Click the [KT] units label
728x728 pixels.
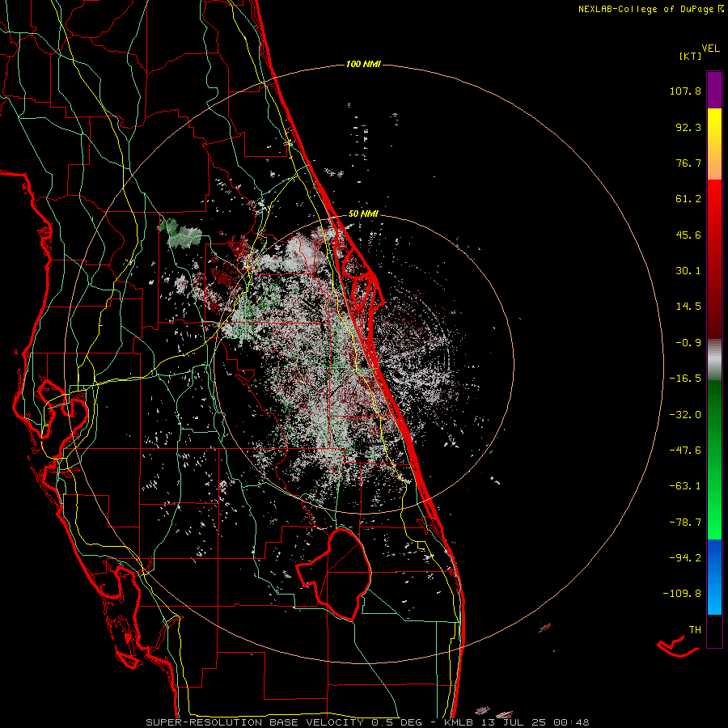[x=690, y=56]
